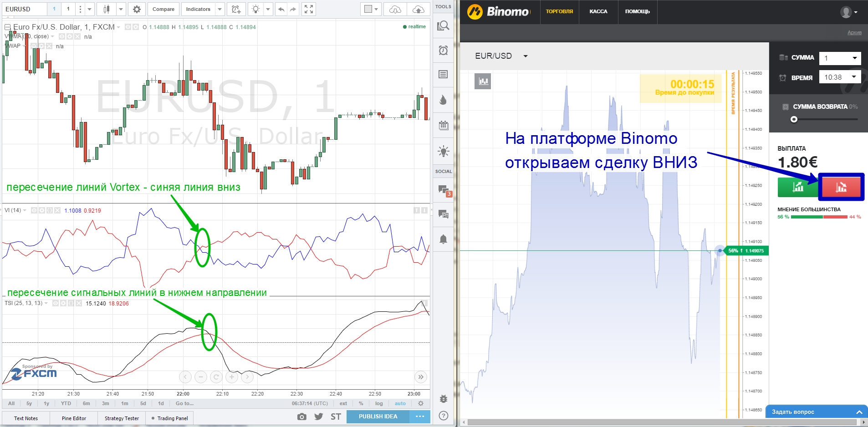Open chart properties gear in top toolbar

137,9
